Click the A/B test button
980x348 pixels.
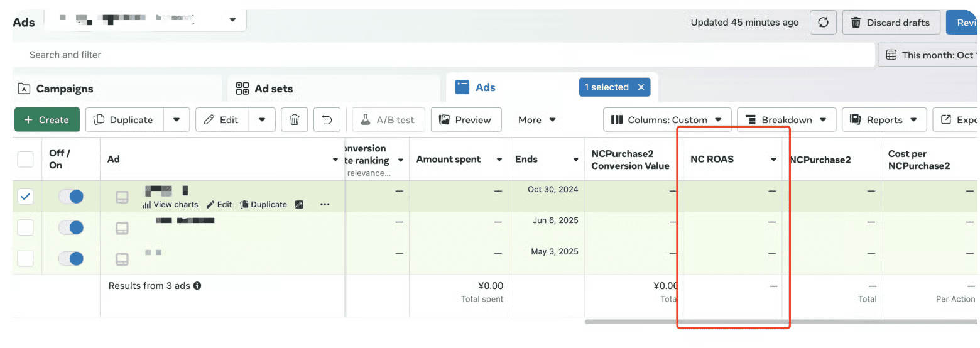[389, 119]
